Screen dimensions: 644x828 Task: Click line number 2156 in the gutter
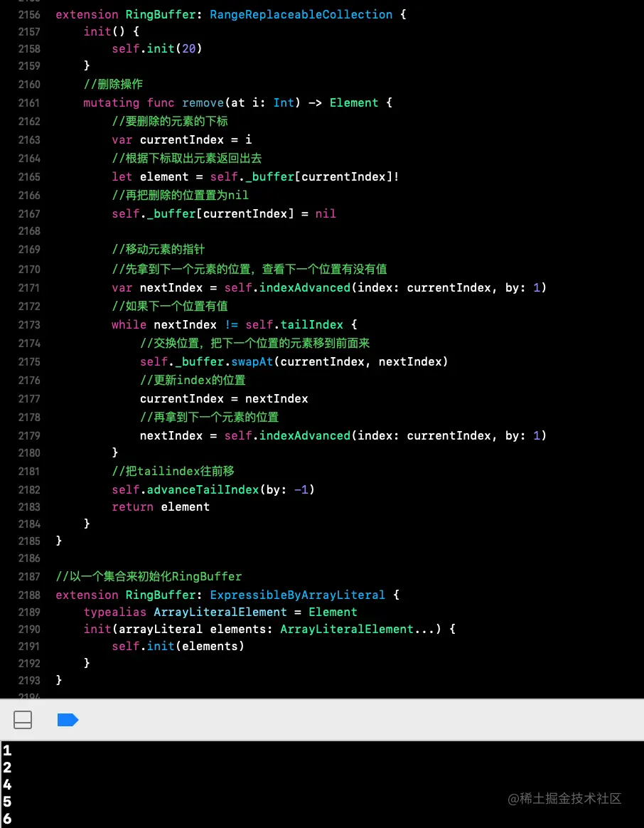[x=29, y=15]
